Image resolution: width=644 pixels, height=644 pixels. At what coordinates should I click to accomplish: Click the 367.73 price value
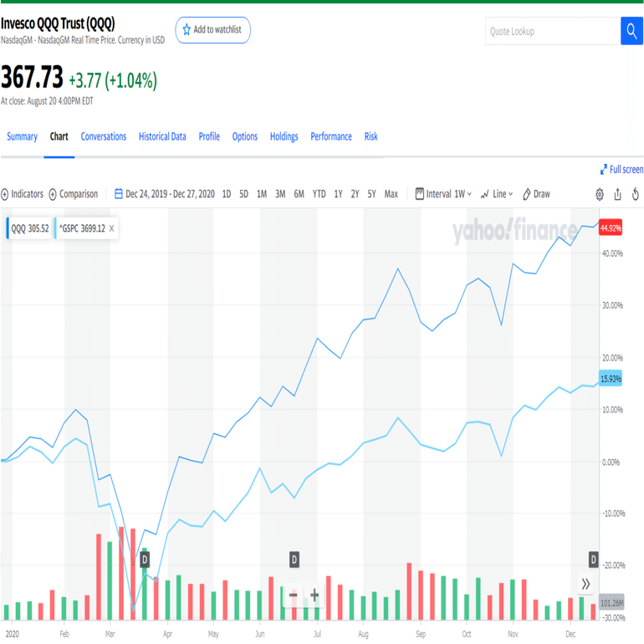[32, 78]
